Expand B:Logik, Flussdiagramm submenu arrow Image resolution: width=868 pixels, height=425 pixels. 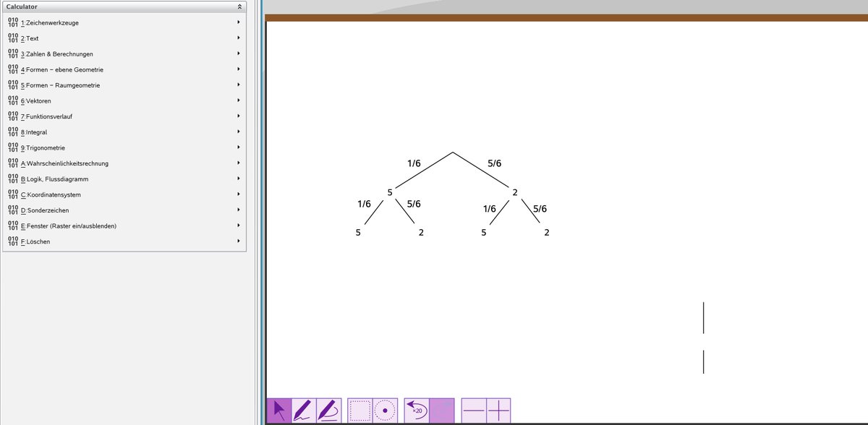[x=239, y=179]
